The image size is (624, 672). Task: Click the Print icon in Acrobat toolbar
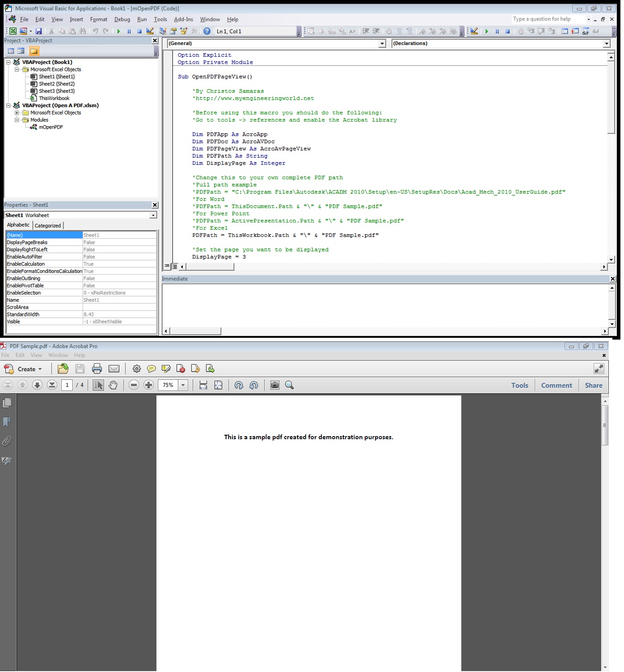(97, 369)
